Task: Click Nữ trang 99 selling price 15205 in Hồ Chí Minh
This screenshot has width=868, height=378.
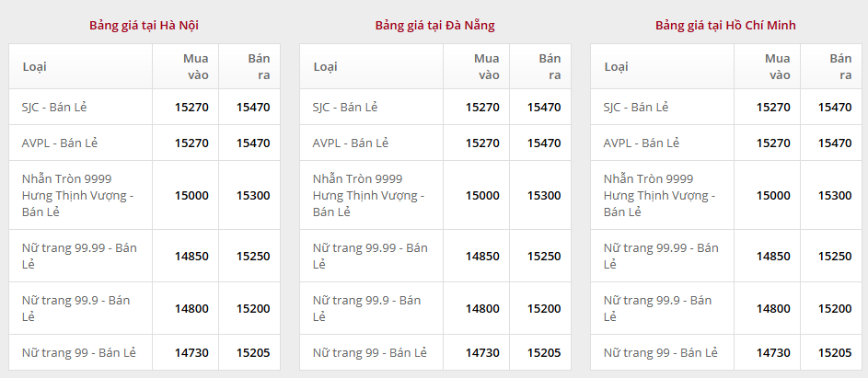Action: point(835,352)
